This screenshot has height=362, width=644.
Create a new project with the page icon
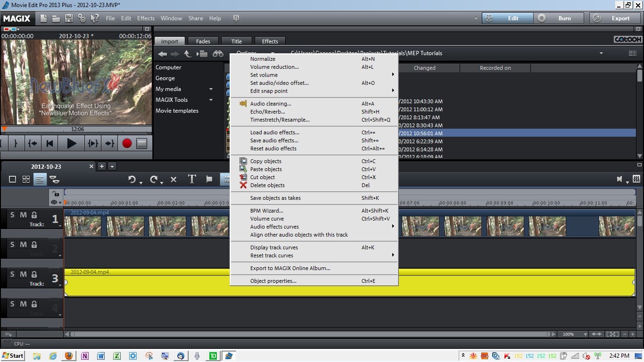(x=43, y=18)
